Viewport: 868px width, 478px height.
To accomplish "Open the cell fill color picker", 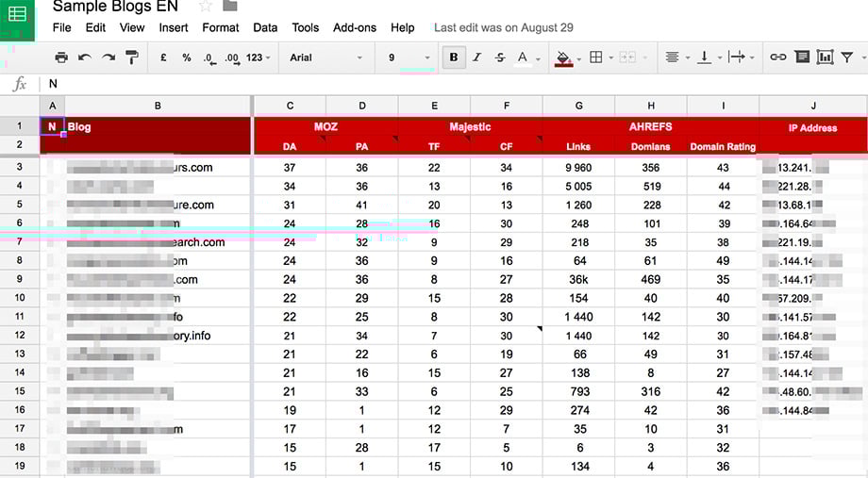I will pyautogui.click(x=566, y=58).
